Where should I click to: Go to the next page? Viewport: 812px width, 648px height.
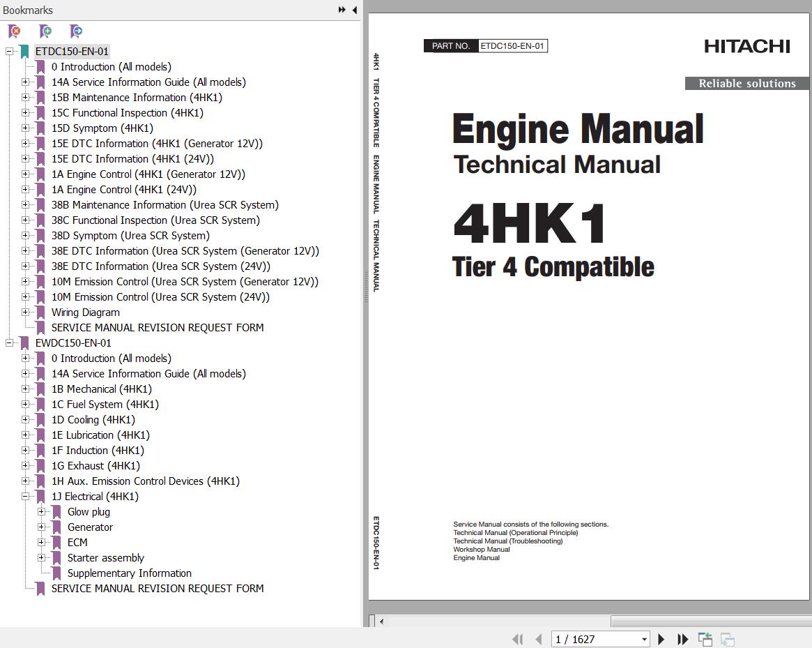click(661, 639)
